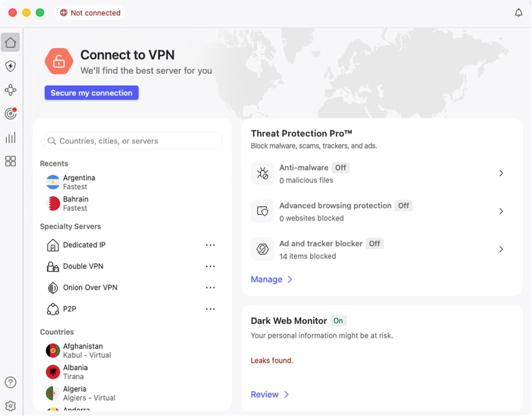This screenshot has width=532, height=416.
Task: Click the Double VPN padlocks icon
Action: [53, 266]
